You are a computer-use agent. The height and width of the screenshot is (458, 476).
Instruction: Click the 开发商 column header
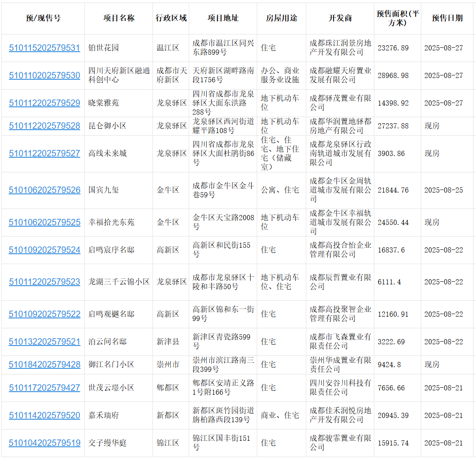pos(340,18)
